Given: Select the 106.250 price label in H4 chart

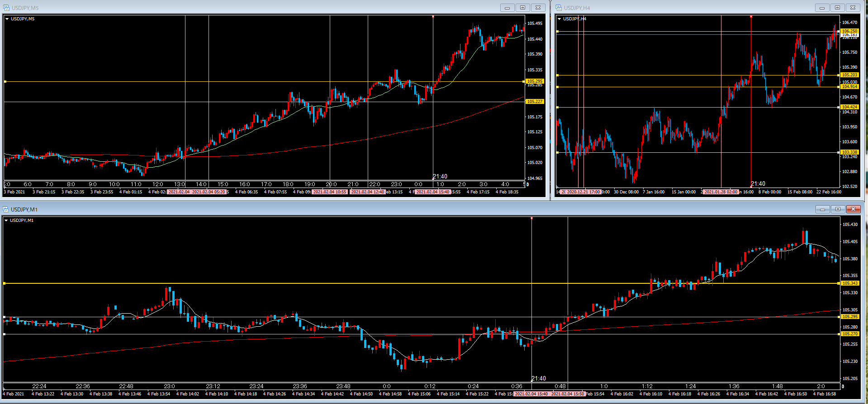Looking at the screenshot, I should (x=849, y=31).
